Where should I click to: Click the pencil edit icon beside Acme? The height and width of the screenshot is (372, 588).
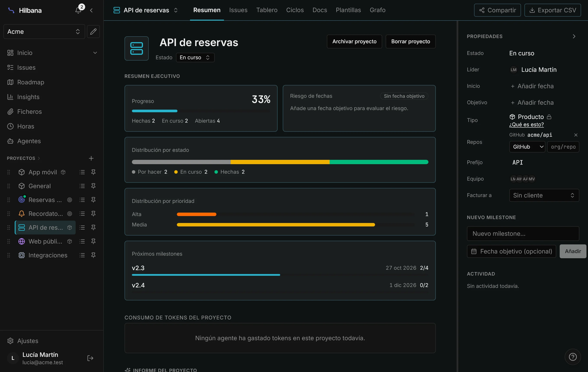[93, 32]
